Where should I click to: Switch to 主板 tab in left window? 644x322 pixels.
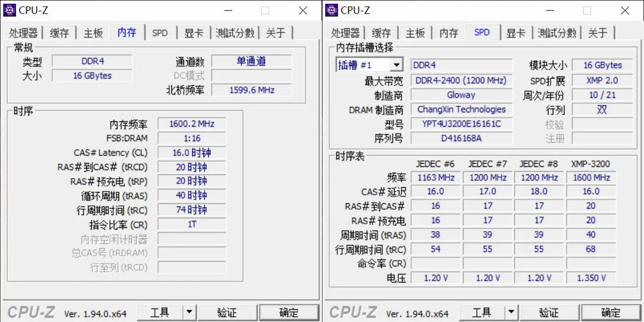(93, 33)
